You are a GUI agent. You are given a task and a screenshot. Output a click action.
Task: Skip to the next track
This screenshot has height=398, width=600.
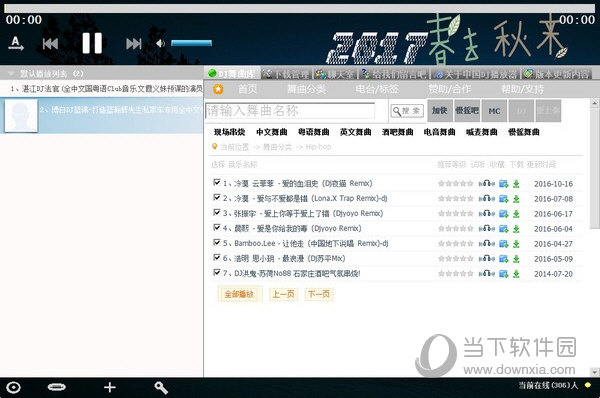[x=134, y=44]
